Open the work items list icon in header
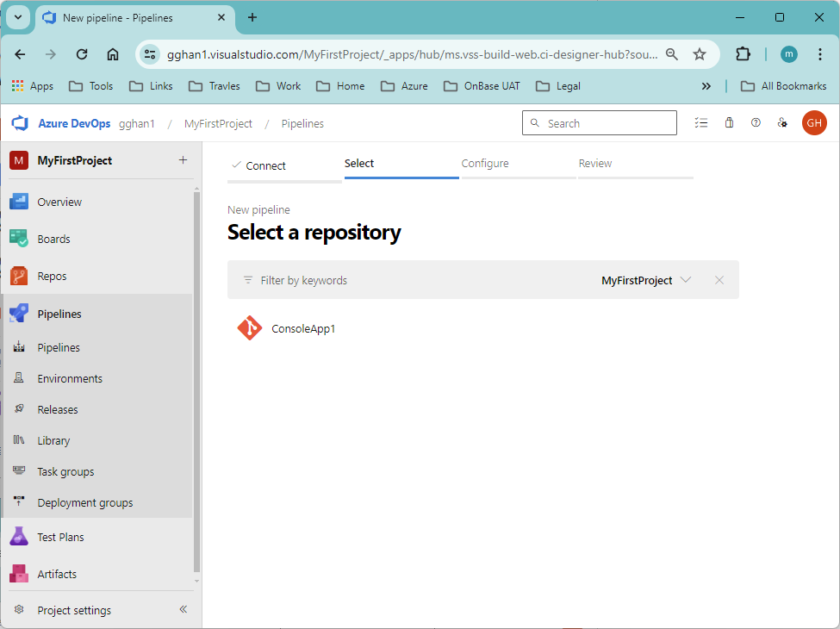 700,123
